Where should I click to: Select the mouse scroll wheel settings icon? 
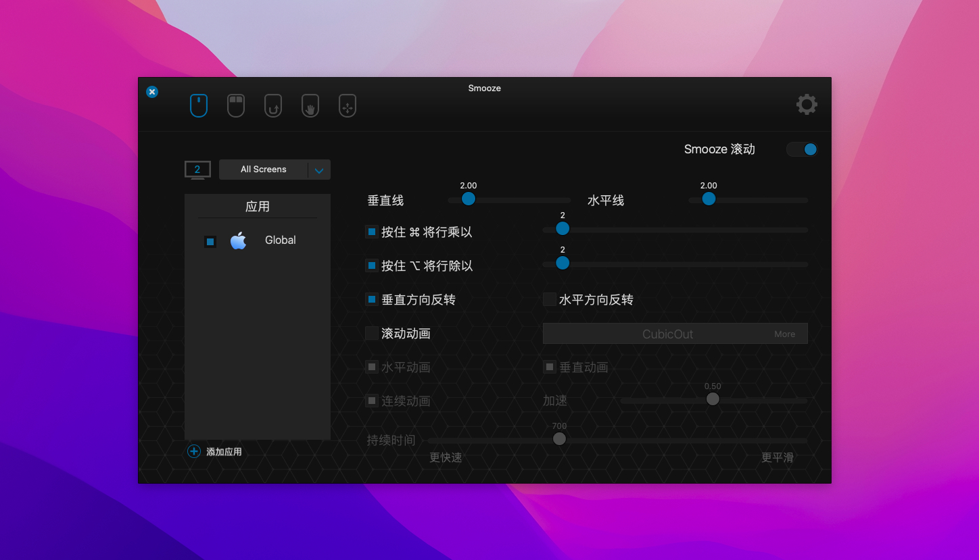[199, 106]
